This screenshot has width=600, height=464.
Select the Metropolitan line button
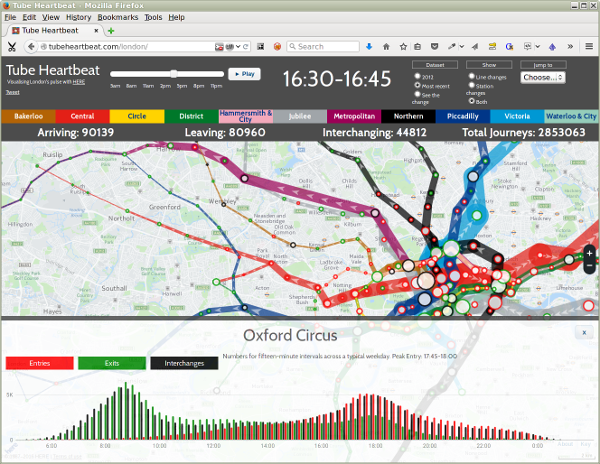(x=354, y=116)
